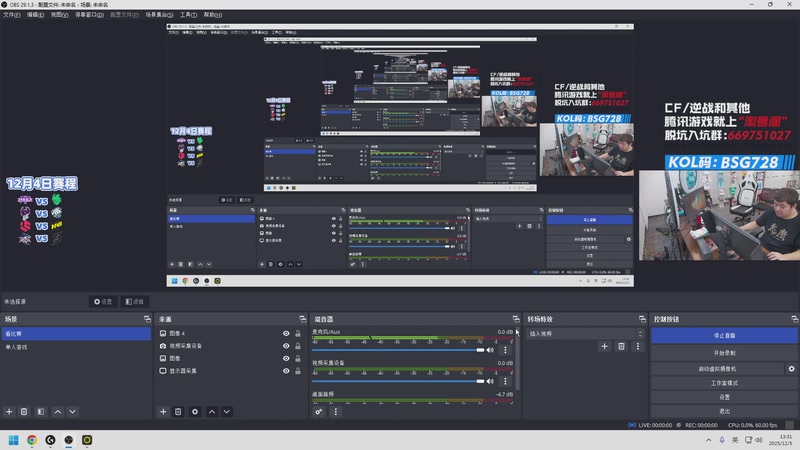Screen dimensions: 800x450
Task: Click the mixer panel vertical scrollbar
Action: click(517, 360)
